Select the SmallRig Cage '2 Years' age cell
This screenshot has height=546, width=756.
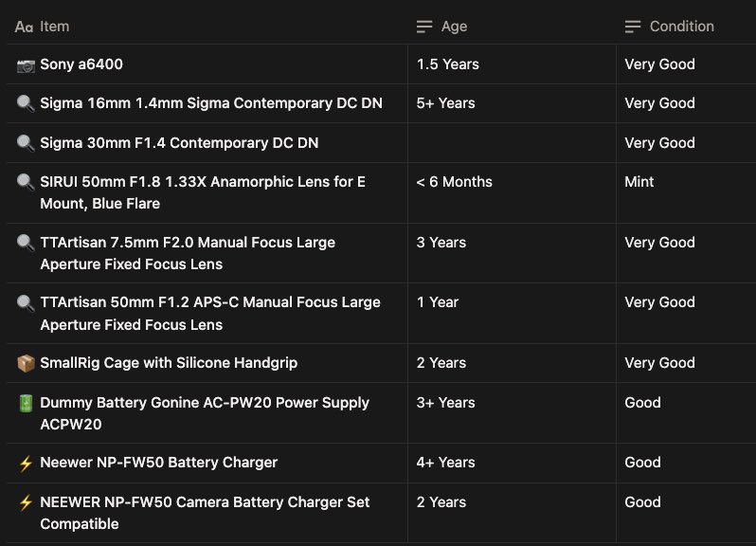(512, 363)
